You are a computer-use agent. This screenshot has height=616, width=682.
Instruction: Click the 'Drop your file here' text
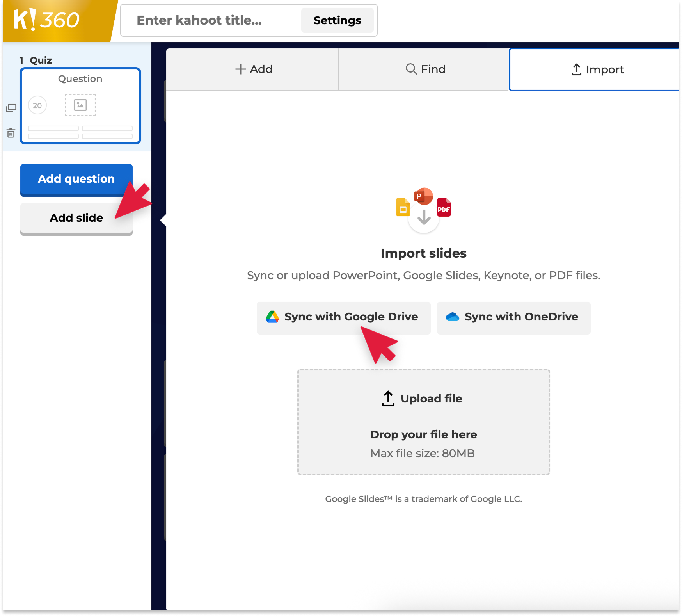pyautogui.click(x=424, y=434)
